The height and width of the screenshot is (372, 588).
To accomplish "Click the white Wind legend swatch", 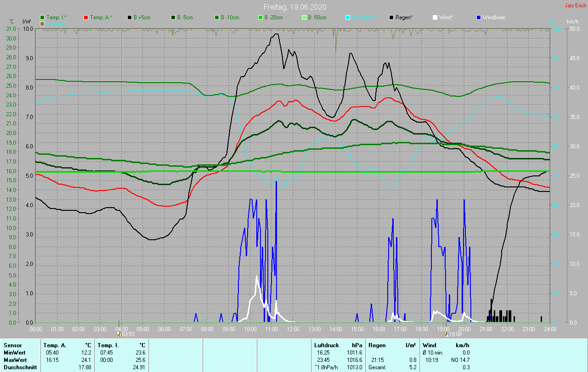I will point(435,17).
